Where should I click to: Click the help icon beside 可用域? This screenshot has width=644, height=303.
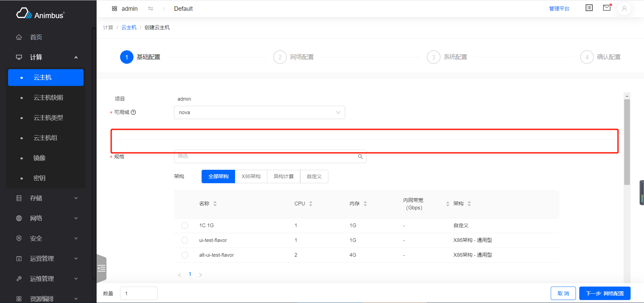click(133, 112)
